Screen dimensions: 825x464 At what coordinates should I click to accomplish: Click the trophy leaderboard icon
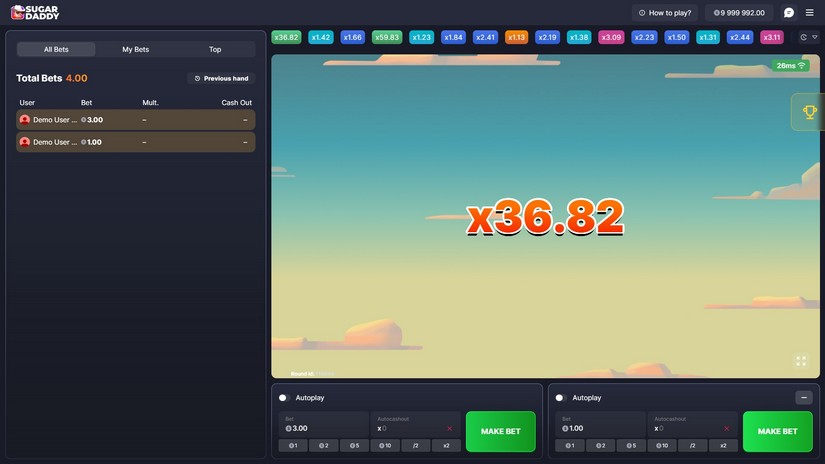pos(809,112)
